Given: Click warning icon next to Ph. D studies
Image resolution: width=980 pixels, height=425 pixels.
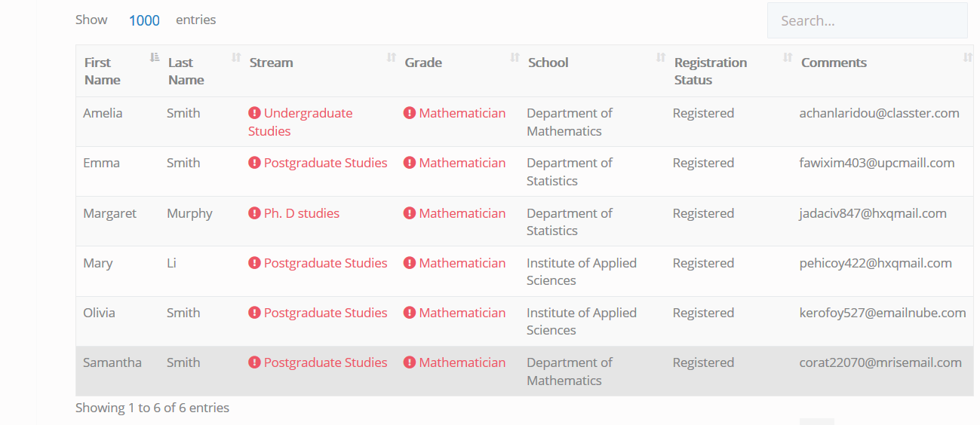Looking at the screenshot, I should [254, 213].
